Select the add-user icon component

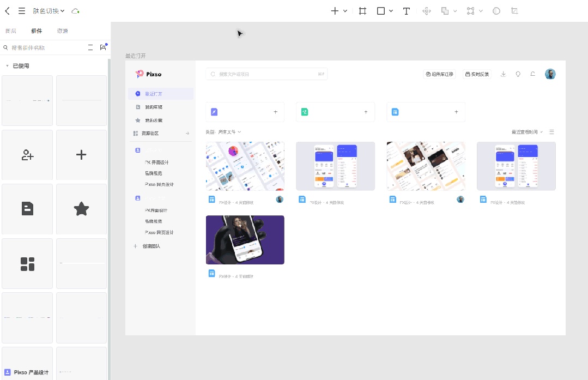(27, 154)
